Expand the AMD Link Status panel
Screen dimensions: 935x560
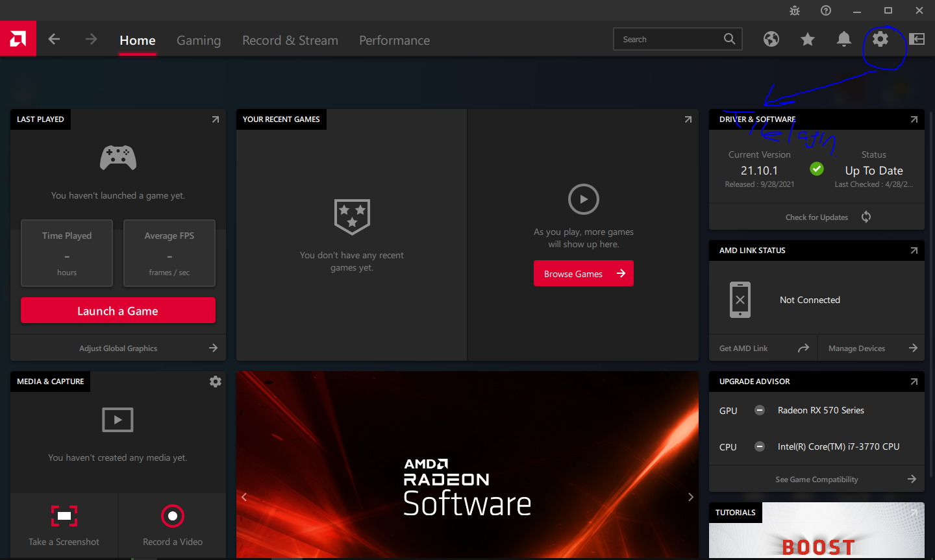click(914, 250)
